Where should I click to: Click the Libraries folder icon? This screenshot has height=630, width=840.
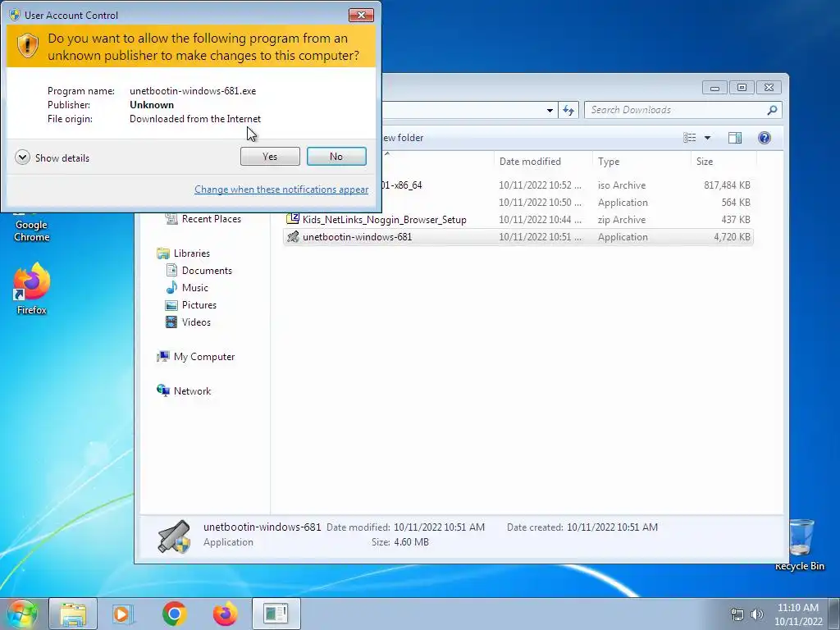(x=163, y=253)
